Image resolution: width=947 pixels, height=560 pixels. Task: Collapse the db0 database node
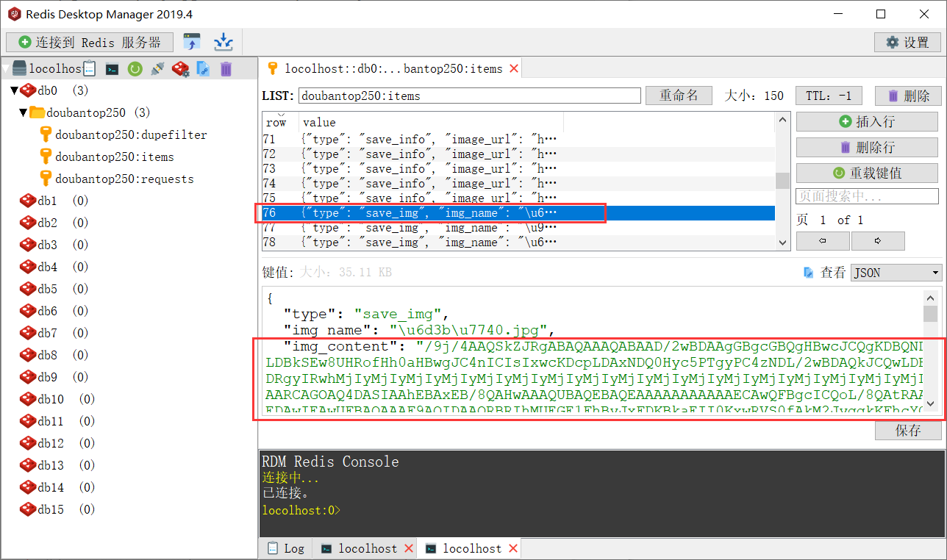click(x=14, y=90)
